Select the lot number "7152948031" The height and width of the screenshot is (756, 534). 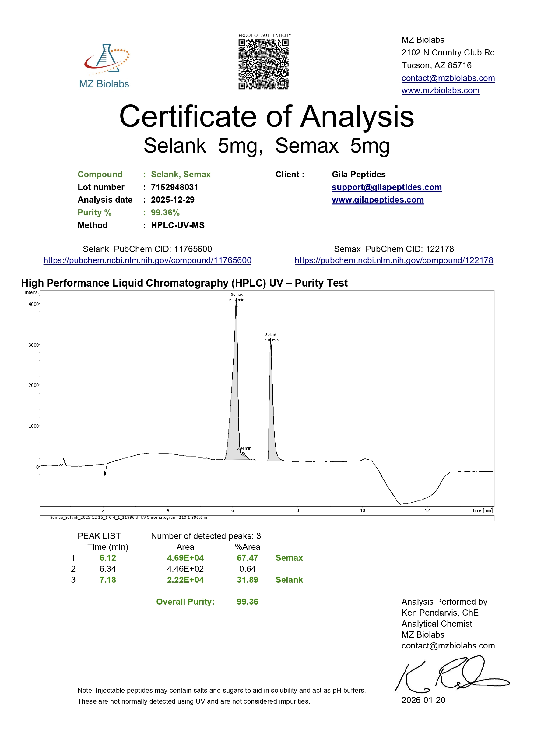[x=174, y=187]
